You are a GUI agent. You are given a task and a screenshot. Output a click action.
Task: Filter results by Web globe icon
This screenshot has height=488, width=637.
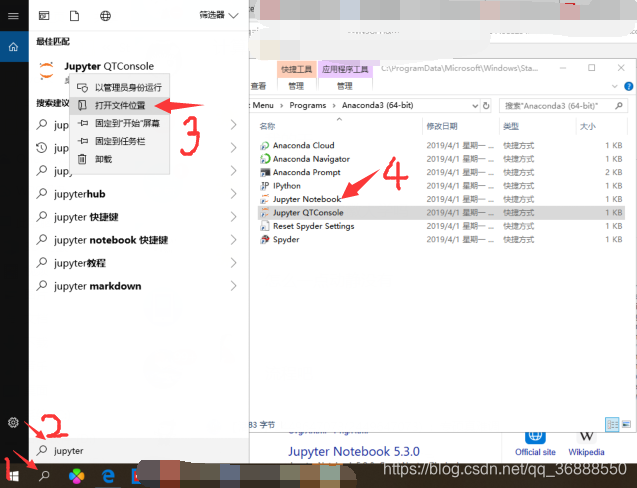(x=105, y=16)
